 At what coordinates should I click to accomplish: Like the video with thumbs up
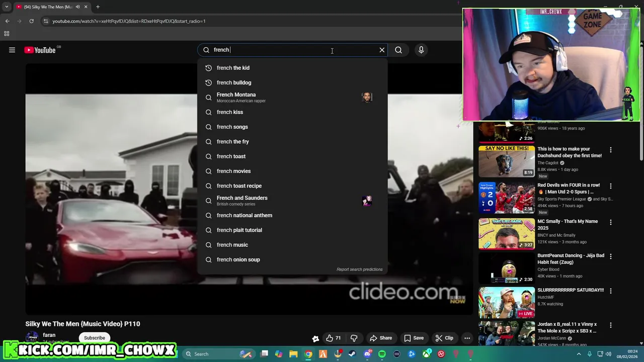tap(333, 338)
